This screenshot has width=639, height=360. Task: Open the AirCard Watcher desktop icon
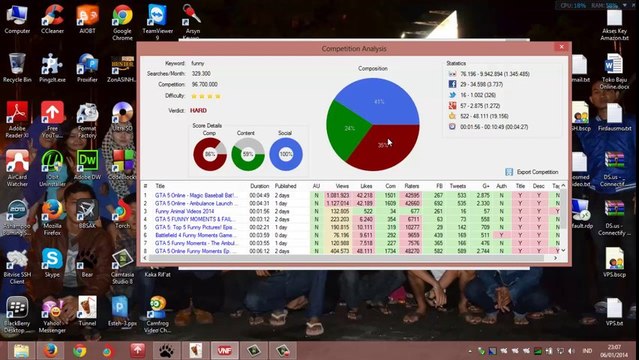[17, 168]
